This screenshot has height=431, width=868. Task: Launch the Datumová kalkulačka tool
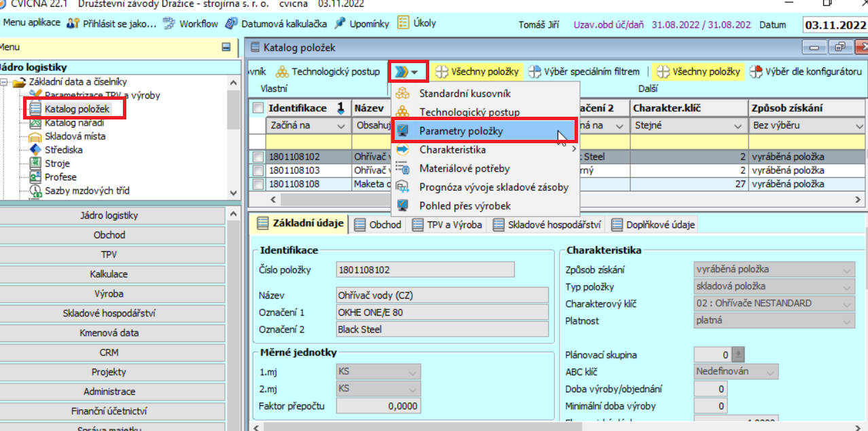[231, 24]
